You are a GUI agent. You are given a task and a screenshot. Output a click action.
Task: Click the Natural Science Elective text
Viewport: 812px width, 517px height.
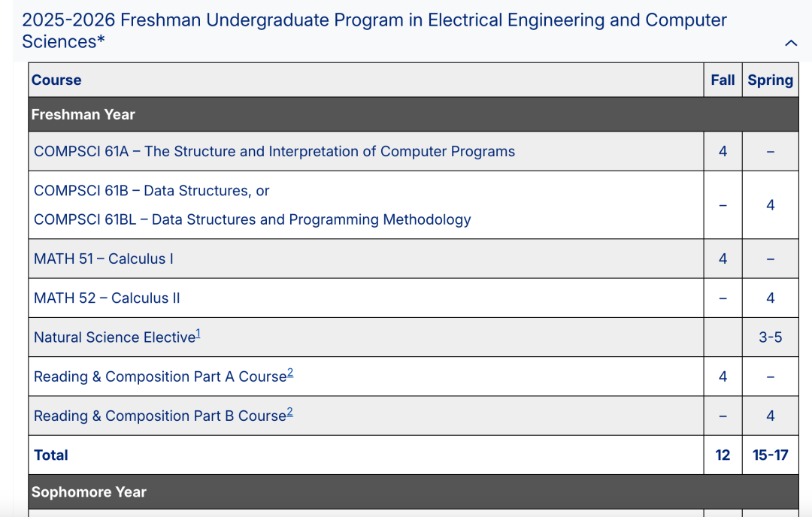(x=114, y=338)
